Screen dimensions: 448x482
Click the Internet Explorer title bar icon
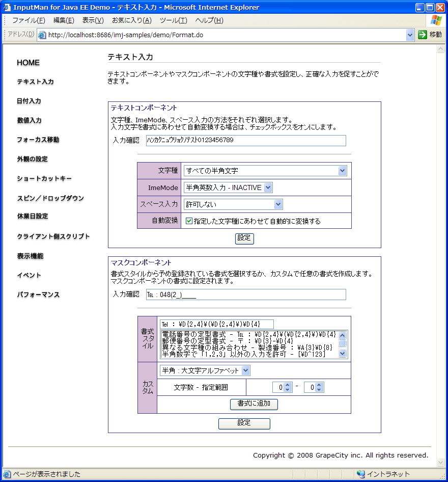7,7
